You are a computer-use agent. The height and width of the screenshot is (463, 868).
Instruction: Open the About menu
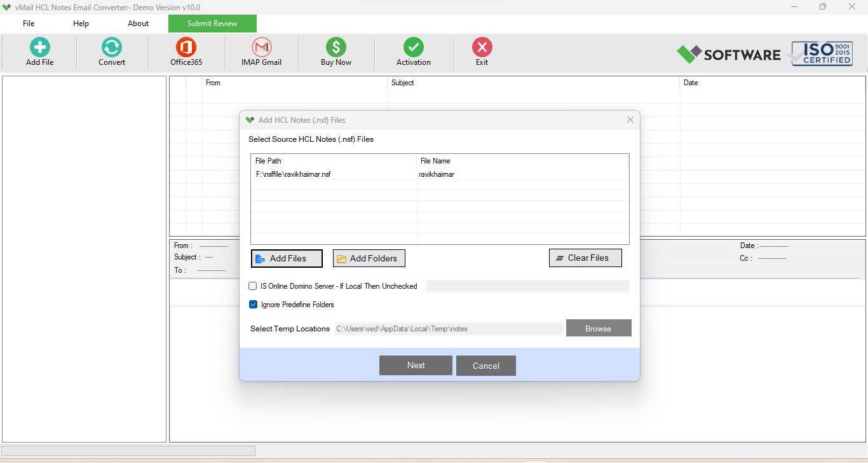[138, 24]
